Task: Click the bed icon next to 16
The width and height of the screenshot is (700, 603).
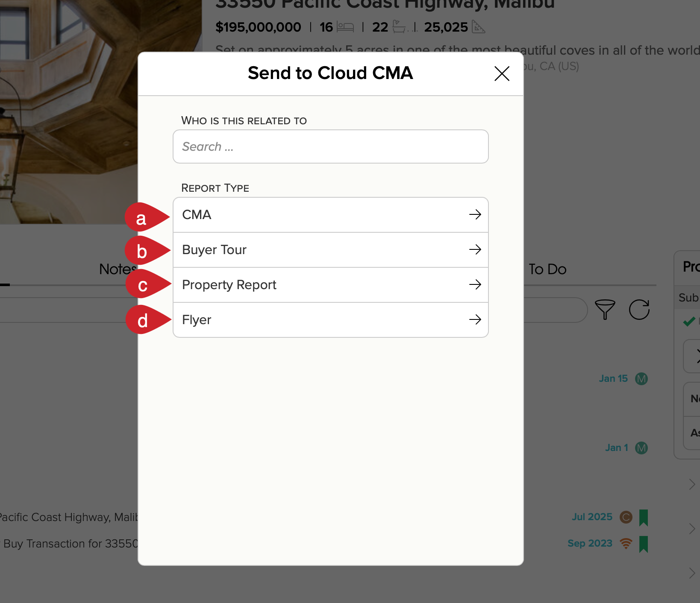Action: click(345, 27)
